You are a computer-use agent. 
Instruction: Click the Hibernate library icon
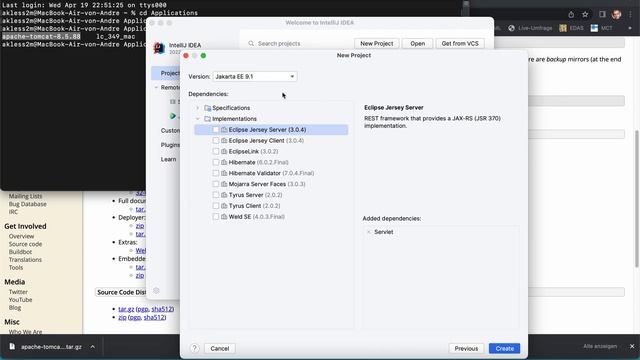(x=224, y=162)
